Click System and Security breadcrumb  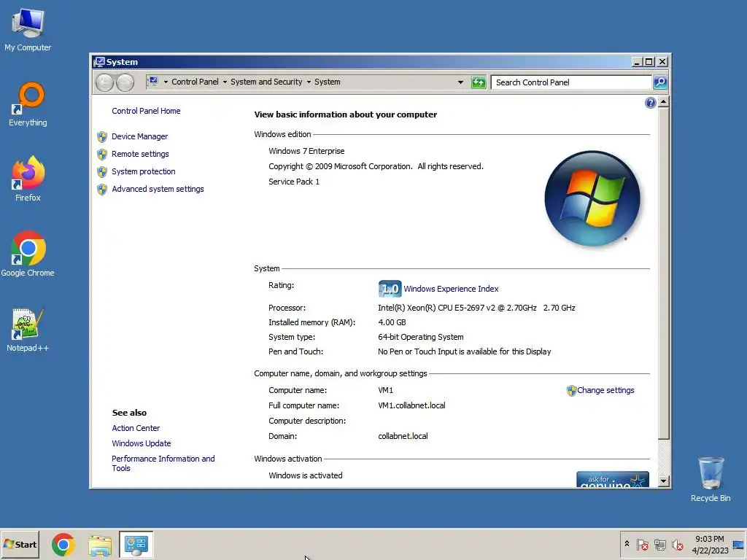click(266, 82)
